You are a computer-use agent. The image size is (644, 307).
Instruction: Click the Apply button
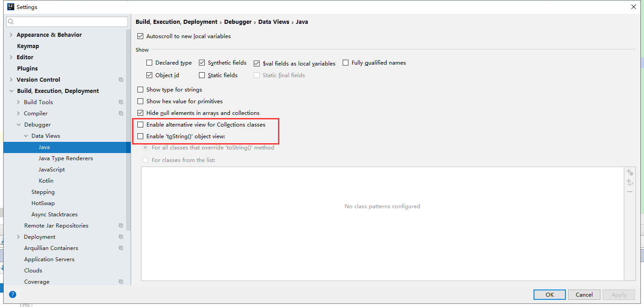coord(618,294)
